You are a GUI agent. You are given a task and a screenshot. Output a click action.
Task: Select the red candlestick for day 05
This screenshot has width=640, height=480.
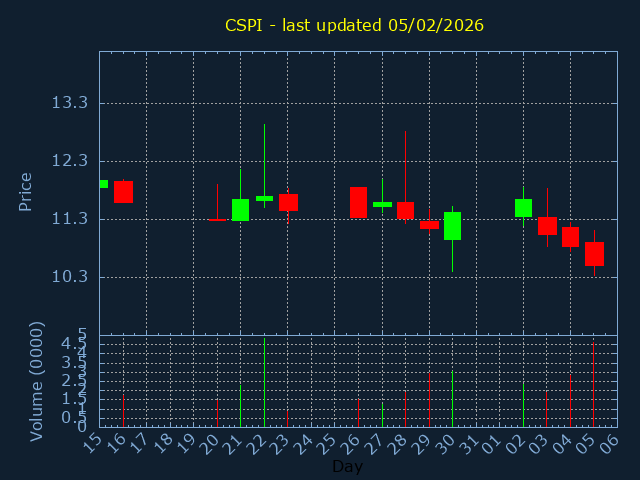coord(594,253)
